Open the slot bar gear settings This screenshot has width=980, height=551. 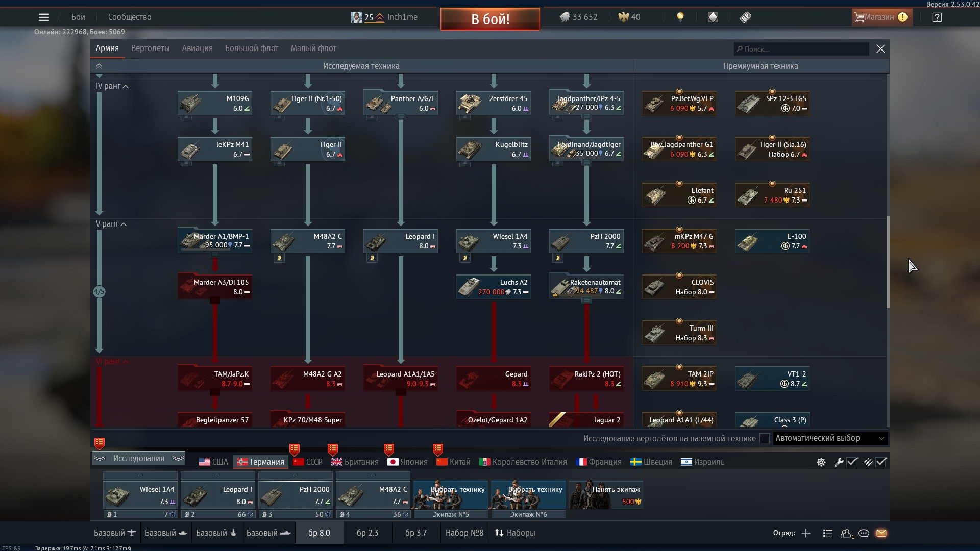(821, 462)
